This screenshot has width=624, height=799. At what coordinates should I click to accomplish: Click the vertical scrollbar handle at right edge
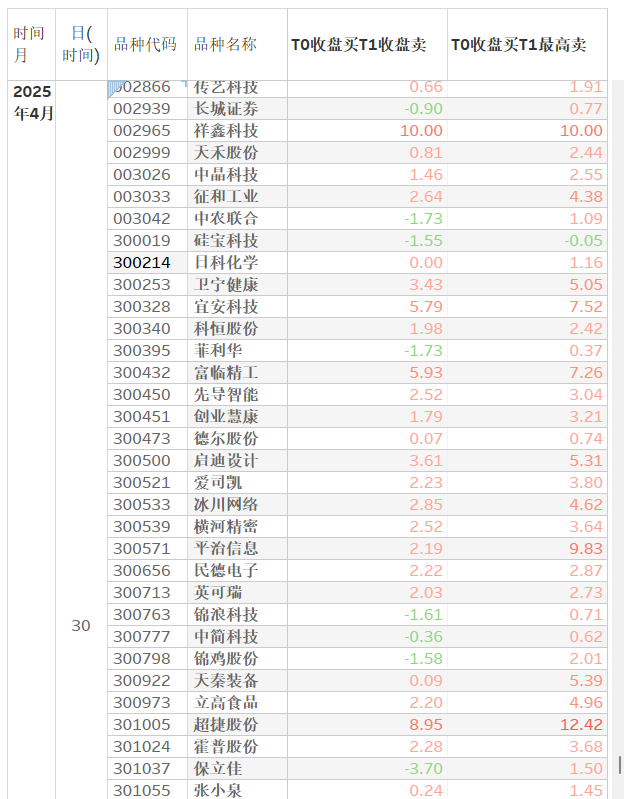[619, 765]
